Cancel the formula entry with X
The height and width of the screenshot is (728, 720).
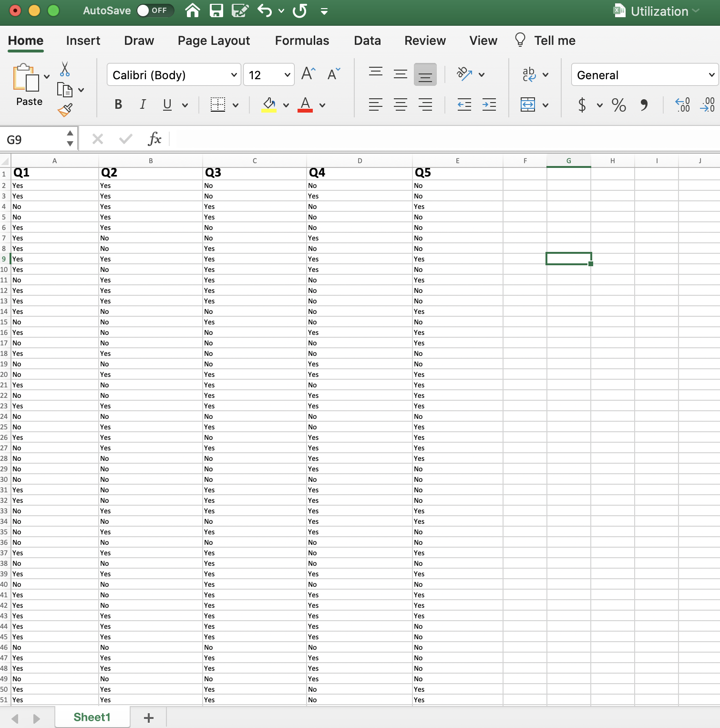98,139
